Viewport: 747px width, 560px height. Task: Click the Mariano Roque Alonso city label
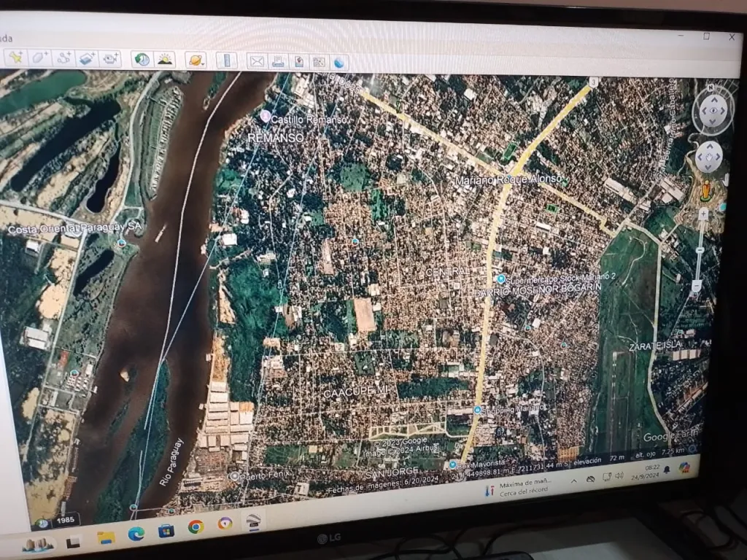tap(508, 179)
